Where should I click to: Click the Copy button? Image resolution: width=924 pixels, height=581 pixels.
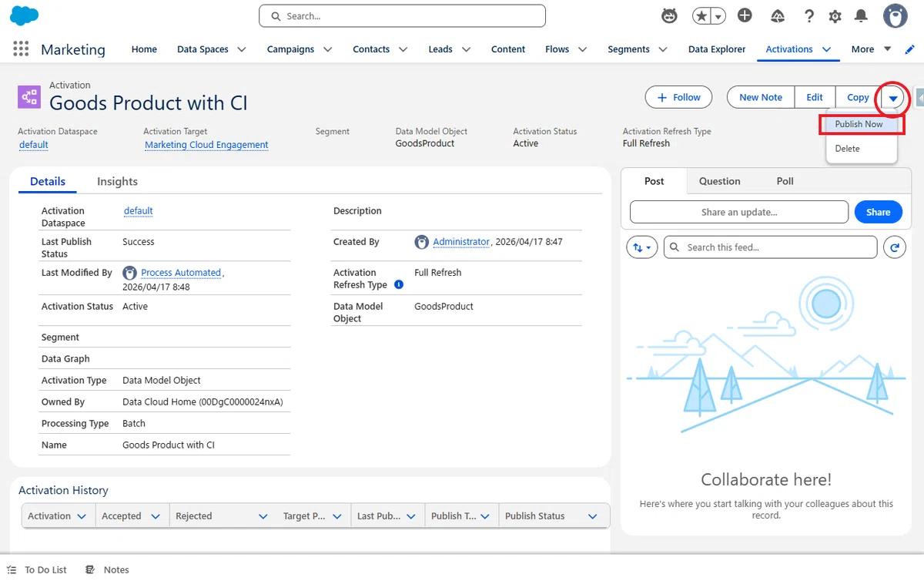coord(858,97)
